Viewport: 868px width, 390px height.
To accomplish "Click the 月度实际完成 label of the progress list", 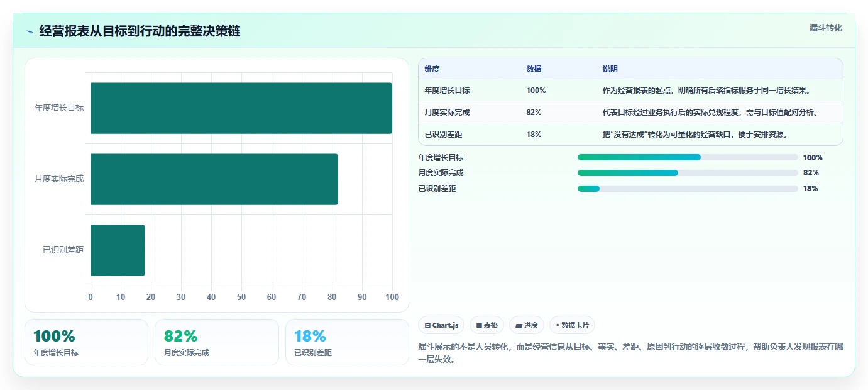I will [x=441, y=173].
